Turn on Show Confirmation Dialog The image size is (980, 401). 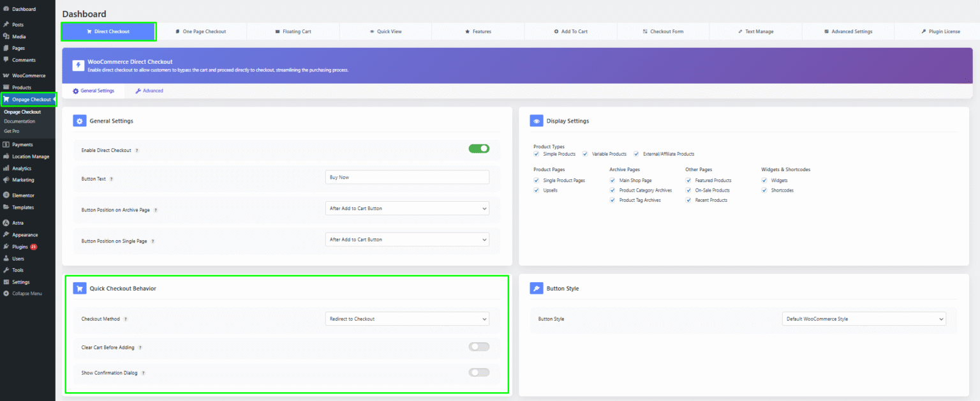pos(479,372)
